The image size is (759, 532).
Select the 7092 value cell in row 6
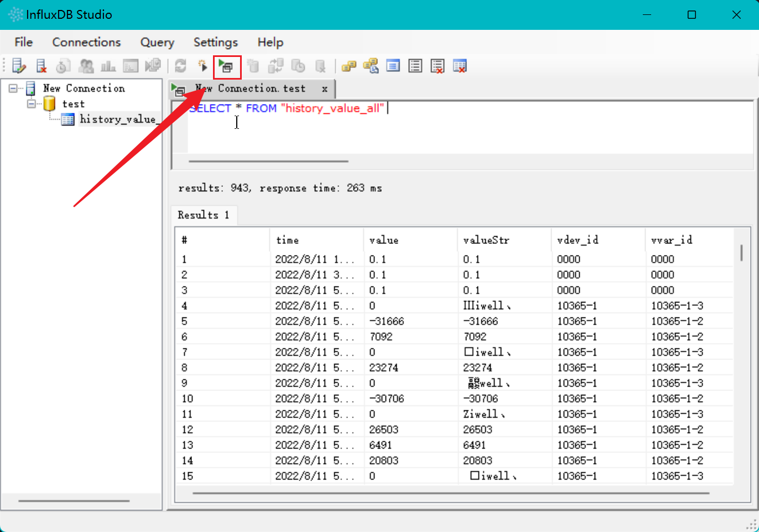point(411,336)
